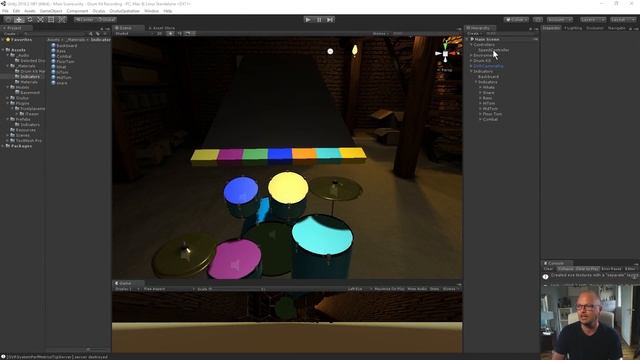Open the Window menu
Image resolution: width=640 pixels, height=360 pixels.
(151, 11)
